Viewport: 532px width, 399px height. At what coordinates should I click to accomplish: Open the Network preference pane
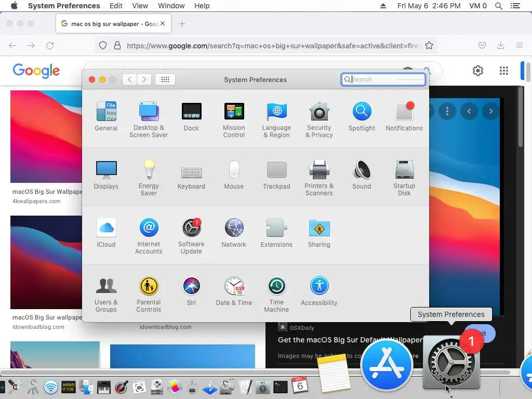pyautogui.click(x=234, y=233)
